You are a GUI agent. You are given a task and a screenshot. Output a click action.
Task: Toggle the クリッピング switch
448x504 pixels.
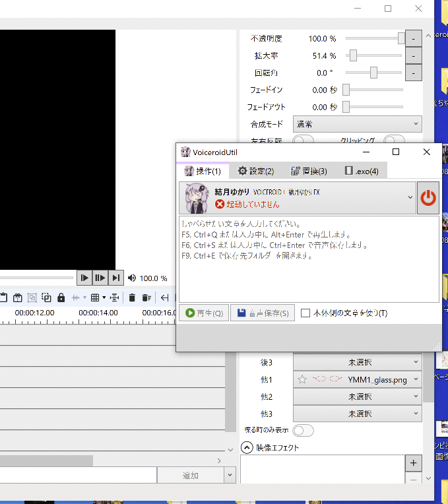[x=394, y=140]
